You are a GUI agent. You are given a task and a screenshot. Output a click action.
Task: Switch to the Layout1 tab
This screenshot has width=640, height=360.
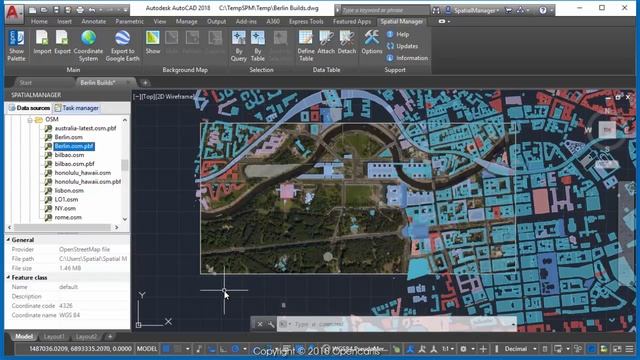point(54,337)
